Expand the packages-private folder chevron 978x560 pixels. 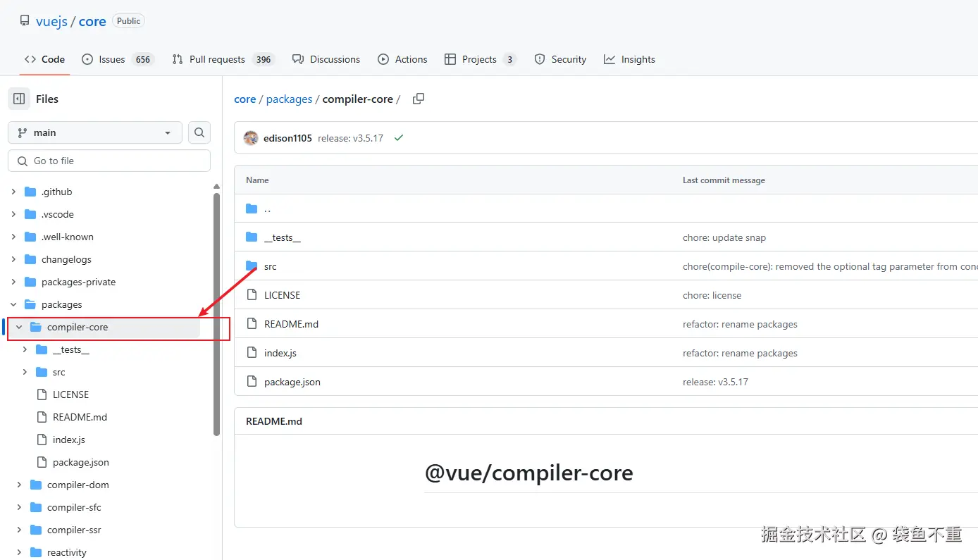click(x=13, y=282)
